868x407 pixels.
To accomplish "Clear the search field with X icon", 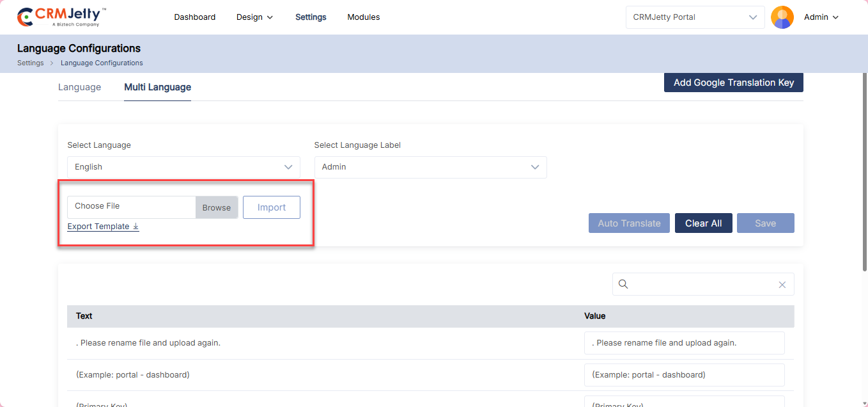I will click(x=782, y=285).
